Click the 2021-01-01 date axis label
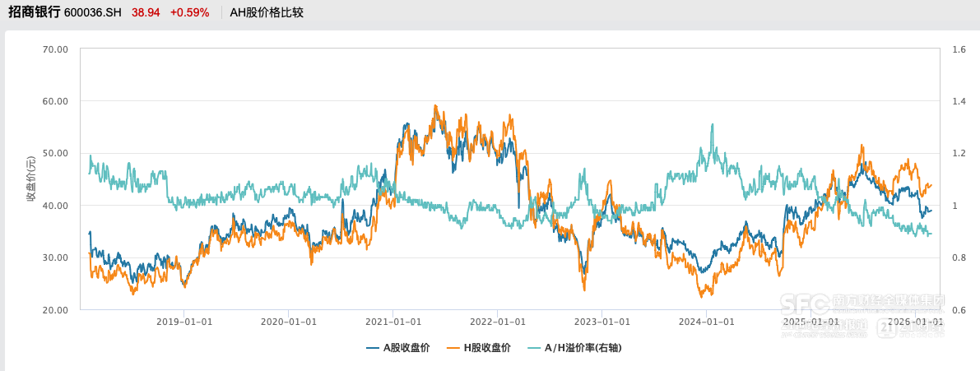Image resolution: width=980 pixels, height=371 pixels. [x=393, y=322]
